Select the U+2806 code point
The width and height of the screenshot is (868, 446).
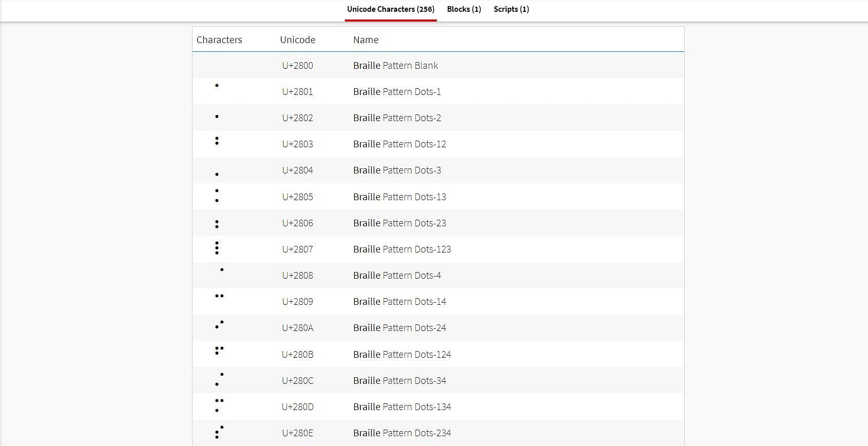[x=298, y=223]
